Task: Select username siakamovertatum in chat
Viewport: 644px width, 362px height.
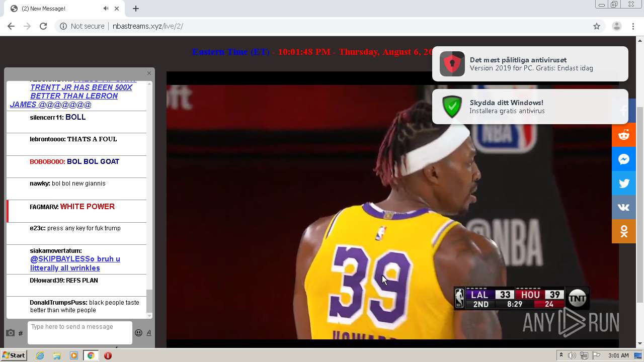Action: (56, 250)
